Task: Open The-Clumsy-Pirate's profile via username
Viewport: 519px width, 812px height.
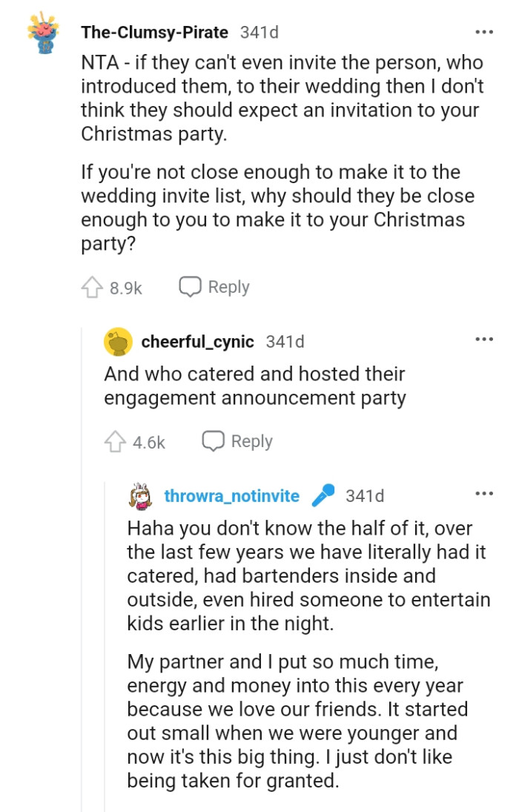Action: (156, 31)
